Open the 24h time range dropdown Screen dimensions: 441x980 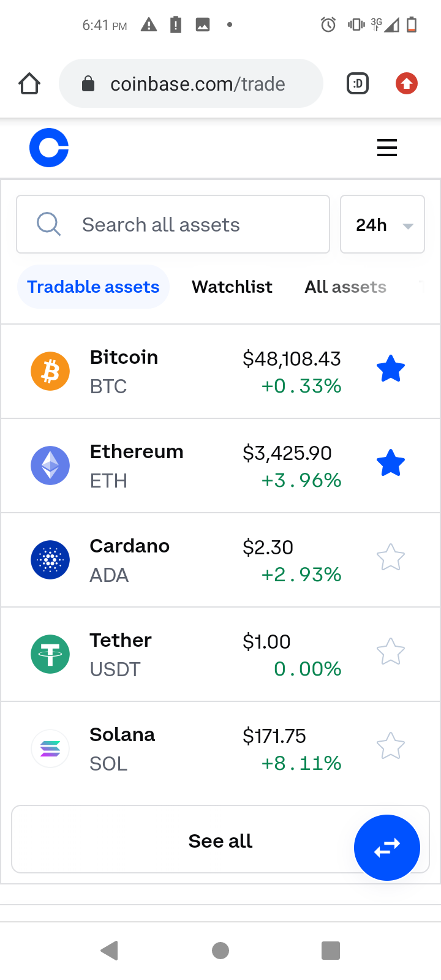pyautogui.click(x=382, y=225)
